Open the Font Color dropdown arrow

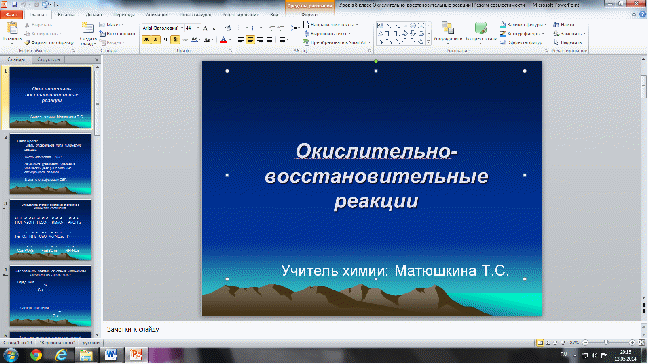230,40
